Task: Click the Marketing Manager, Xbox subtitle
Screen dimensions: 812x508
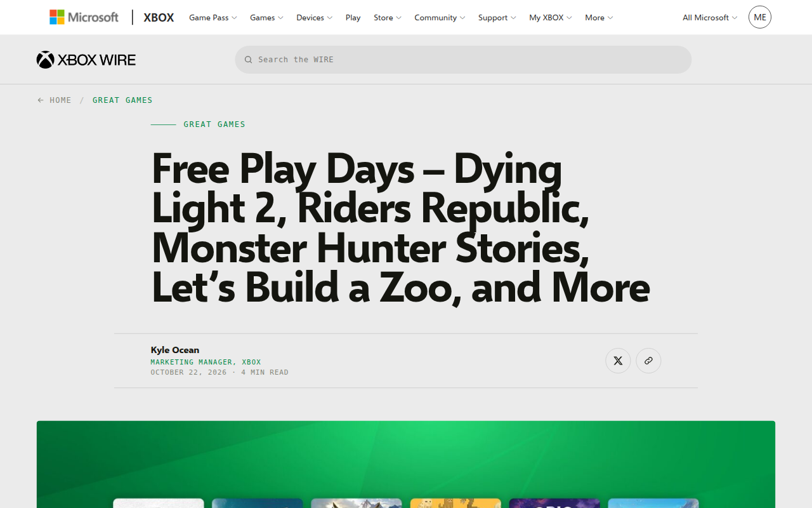Action: (x=206, y=362)
